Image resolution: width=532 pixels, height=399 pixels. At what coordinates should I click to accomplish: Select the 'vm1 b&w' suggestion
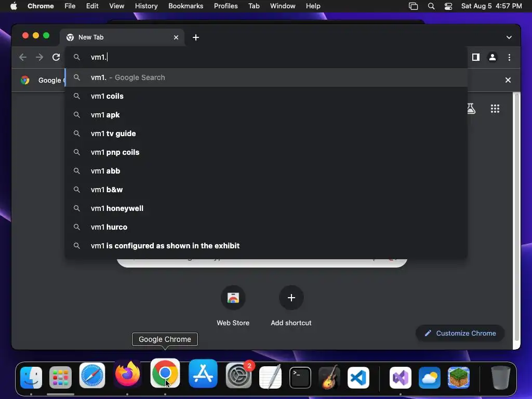[267, 189]
